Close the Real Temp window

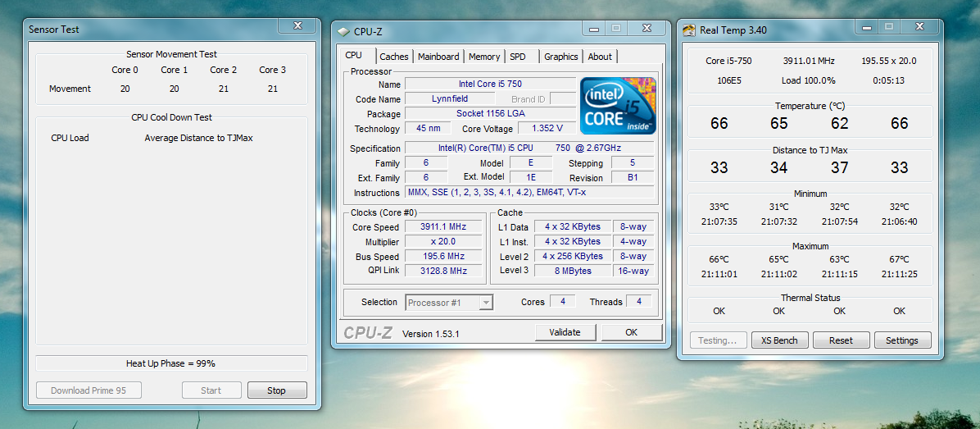[919, 26]
